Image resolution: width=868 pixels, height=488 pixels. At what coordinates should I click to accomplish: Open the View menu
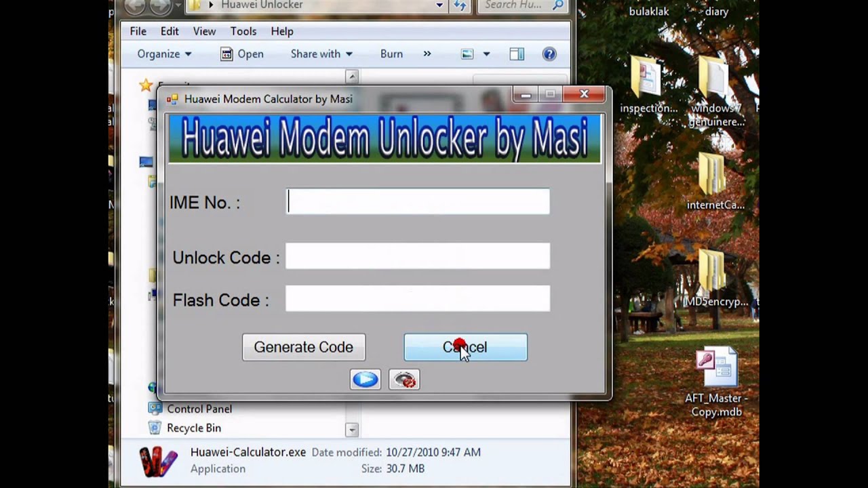[204, 31]
